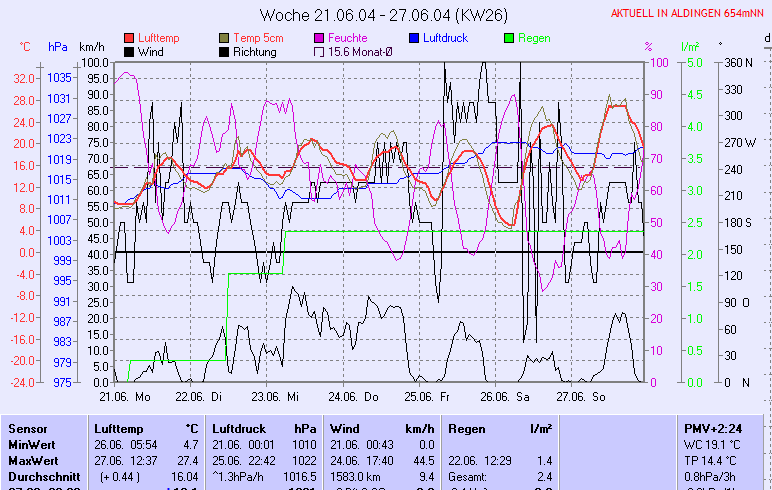This screenshot has height=490, width=772.
Task: Click the red Lufttemp legend swatch
Action: pos(130,38)
